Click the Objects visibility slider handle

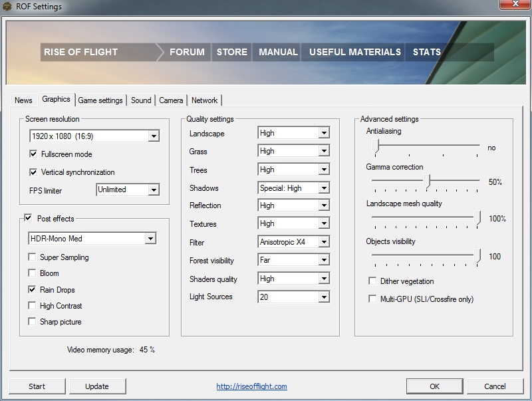pyautogui.click(x=477, y=256)
